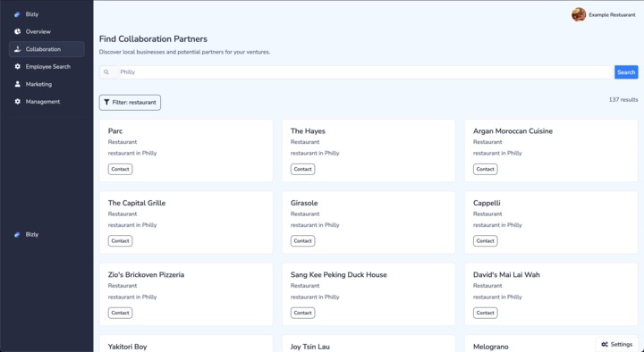Open the Management section
644x352 pixels.
(x=47, y=101)
